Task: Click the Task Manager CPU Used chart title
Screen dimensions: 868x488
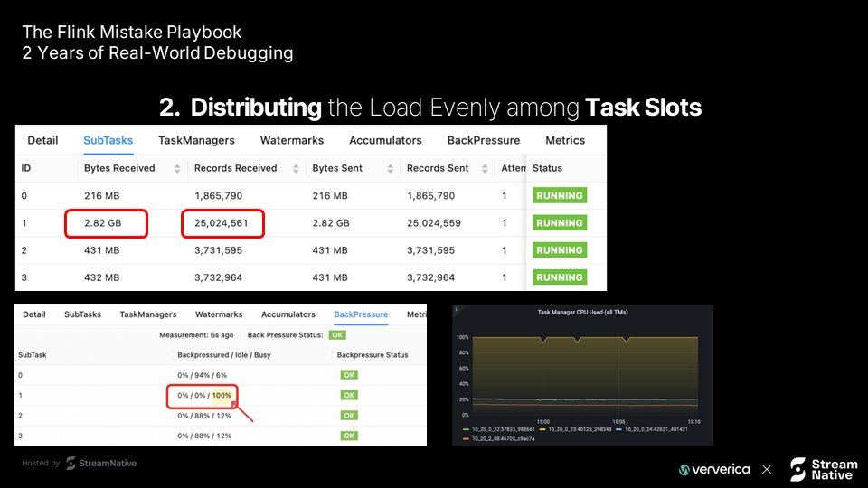Action: click(x=582, y=313)
